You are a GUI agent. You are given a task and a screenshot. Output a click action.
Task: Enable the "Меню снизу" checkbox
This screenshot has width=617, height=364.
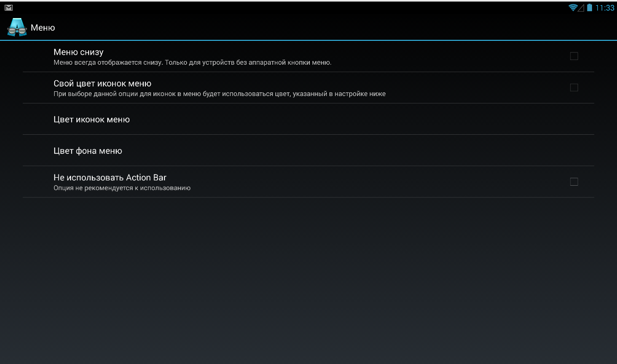[x=573, y=56]
